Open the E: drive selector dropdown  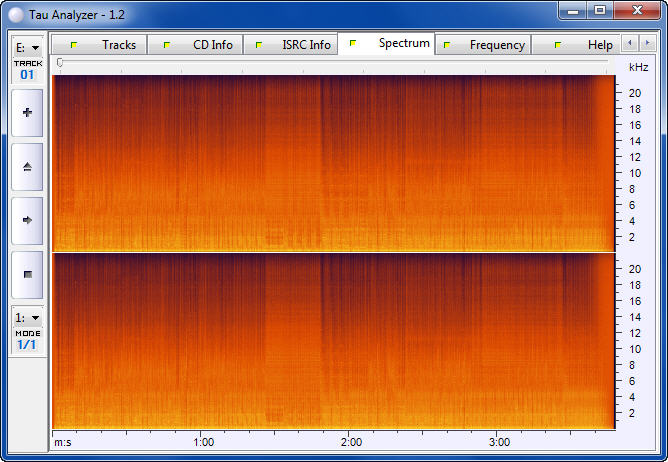[x=27, y=47]
